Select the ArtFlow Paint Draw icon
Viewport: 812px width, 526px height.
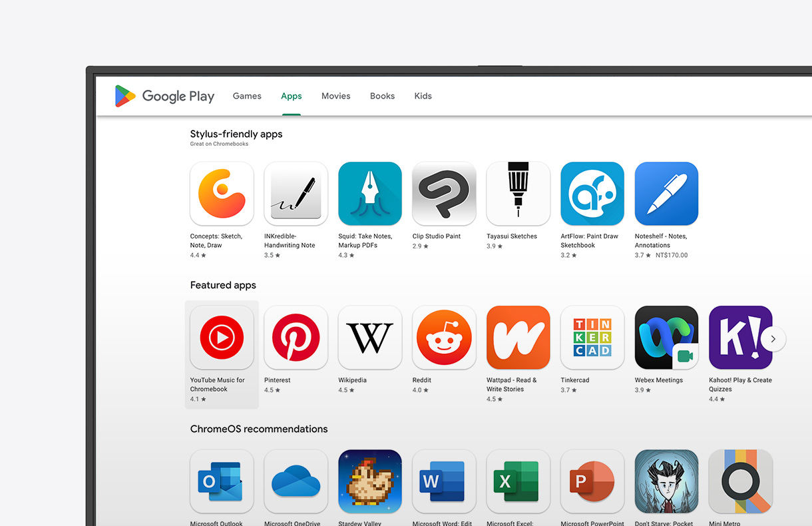click(x=592, y=194)
